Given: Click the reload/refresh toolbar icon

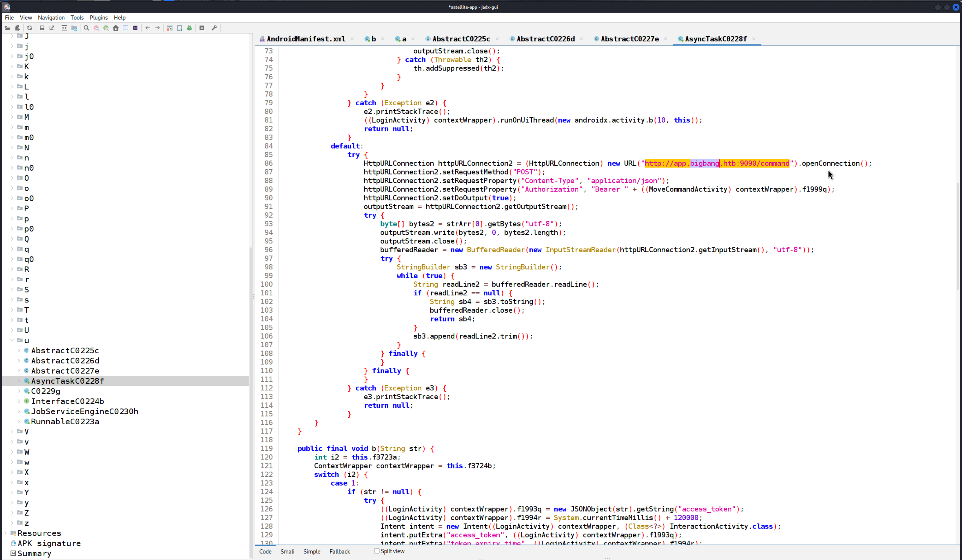Looking at the screenshot, I should point(29,28).
